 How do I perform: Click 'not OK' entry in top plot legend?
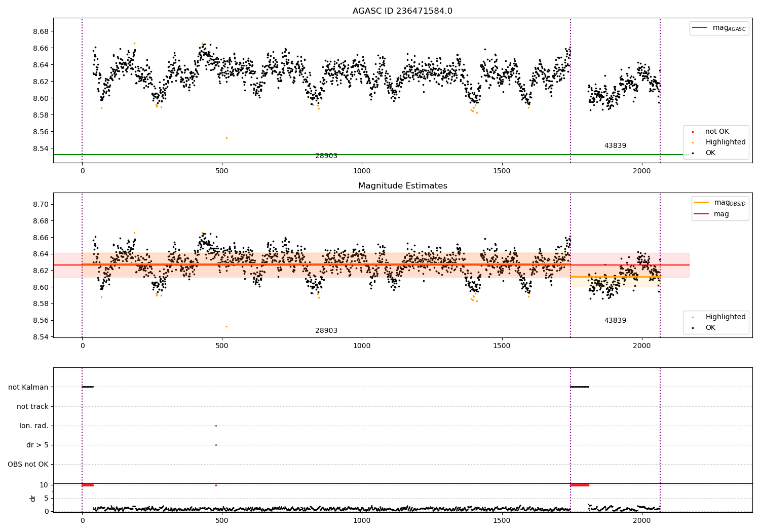716,132
